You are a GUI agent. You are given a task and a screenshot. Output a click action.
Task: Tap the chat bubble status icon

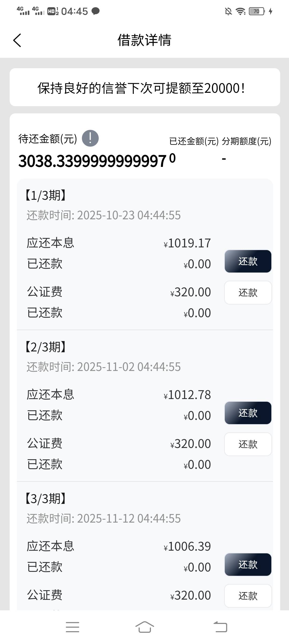[x=96, y=11]
